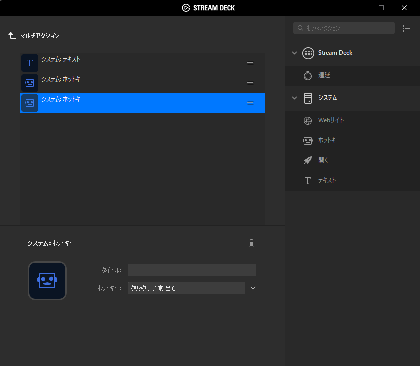This screenshot has height=366, width=420.
Task: Select the システム: テキスト row
Action: pos(143,63)
